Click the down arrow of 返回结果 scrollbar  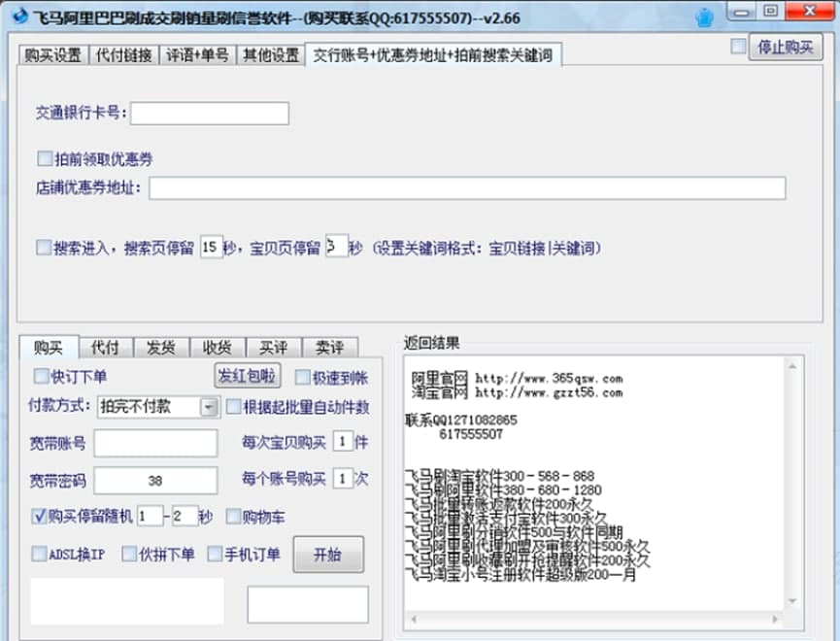pyautogui.click(x=792, y=601)
